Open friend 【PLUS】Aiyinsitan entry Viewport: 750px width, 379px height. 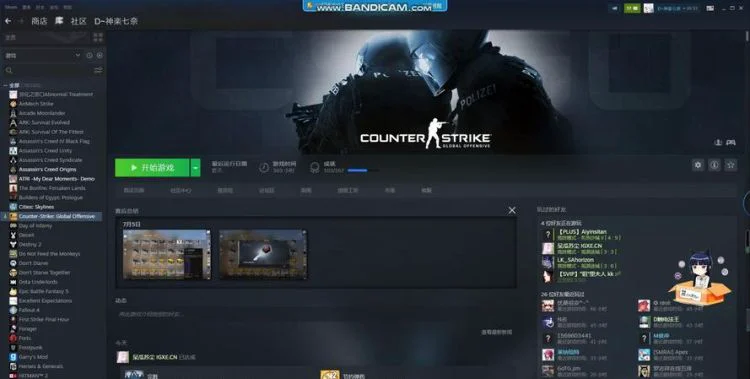tap(581, 234)
